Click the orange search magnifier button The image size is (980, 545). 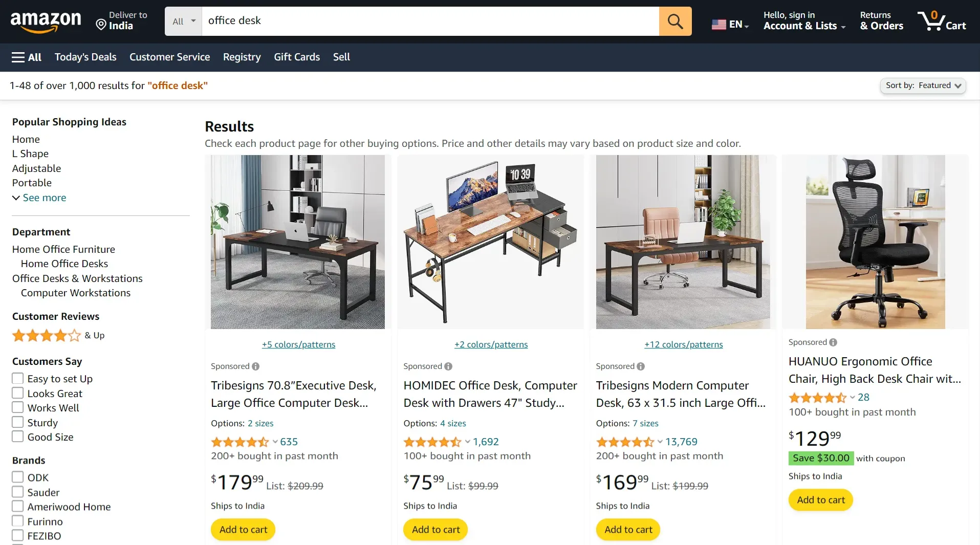[x=675, y=21]
